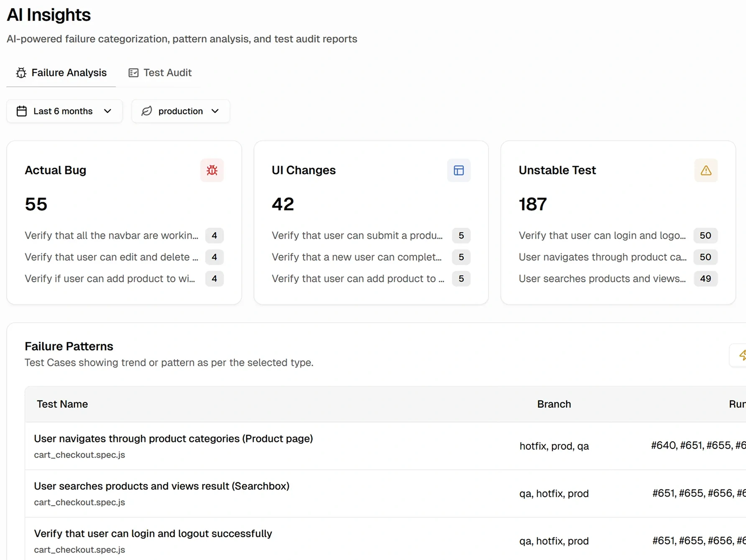Viewport: 746px width, 560px height.
Task: Open 'Verify if user can add product to wi...' item
Action: coord(110,279)
